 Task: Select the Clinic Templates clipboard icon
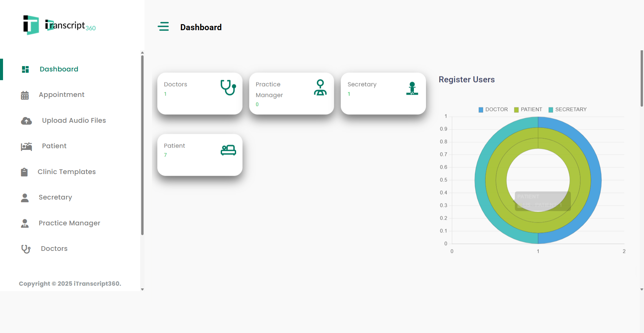(x=24, y=172)
